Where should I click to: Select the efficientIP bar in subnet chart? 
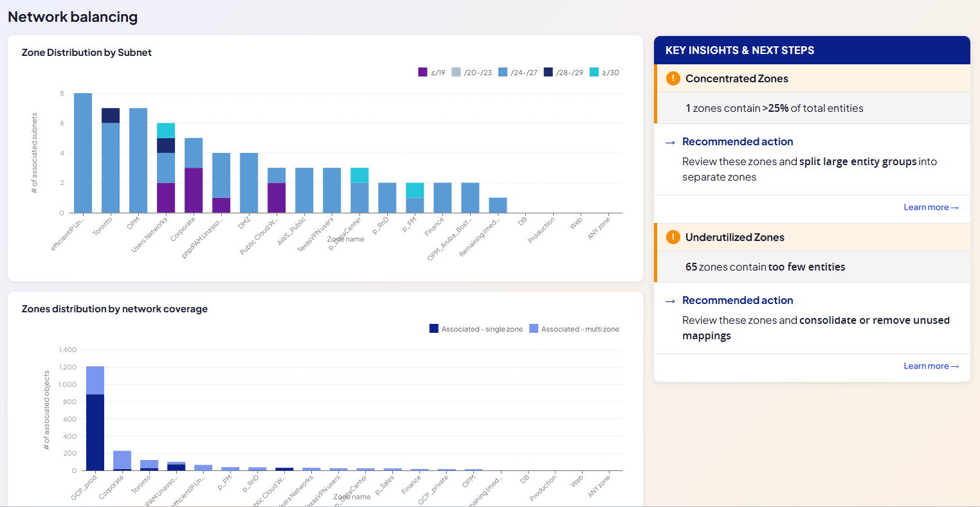83,153
